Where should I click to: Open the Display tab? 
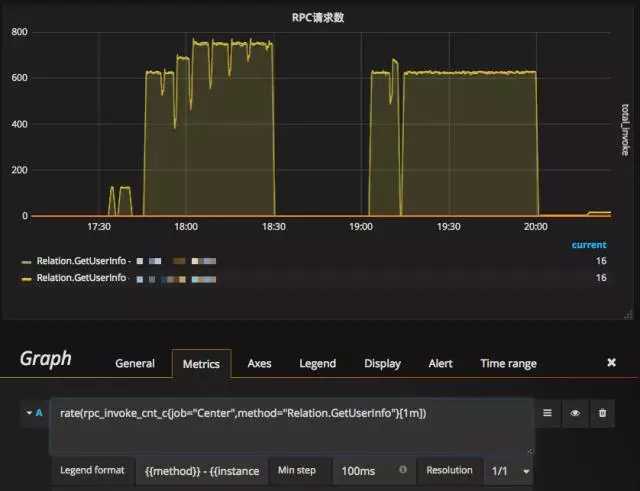point(382,363)
